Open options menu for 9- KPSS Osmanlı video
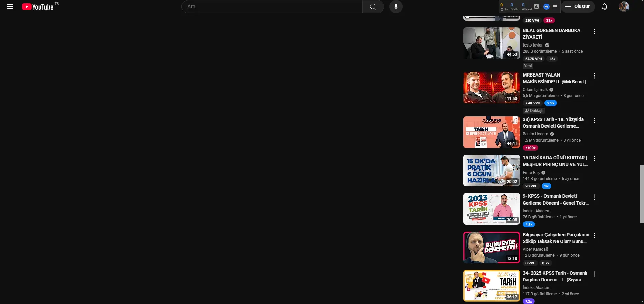 [595, 197]
